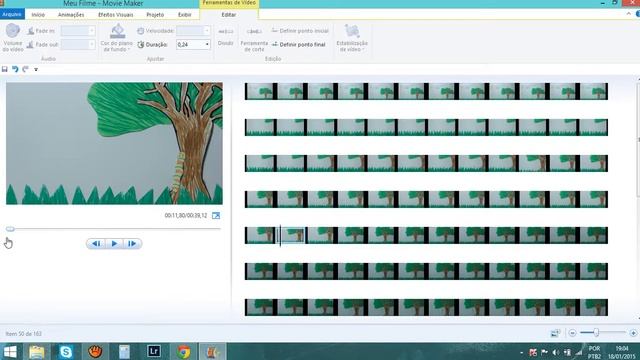Open the Efeitos Visuais tab
The image size is (640, 360).
pyautogui.click(x=116, y=15)
